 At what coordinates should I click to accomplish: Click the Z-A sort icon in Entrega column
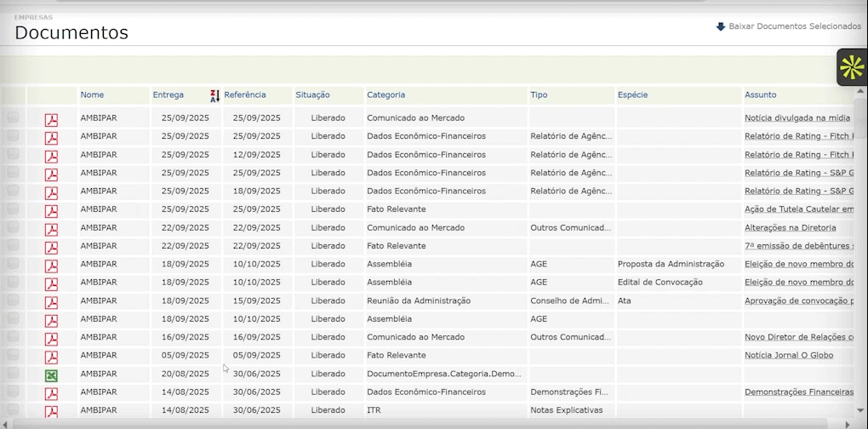tap(214, 95)
